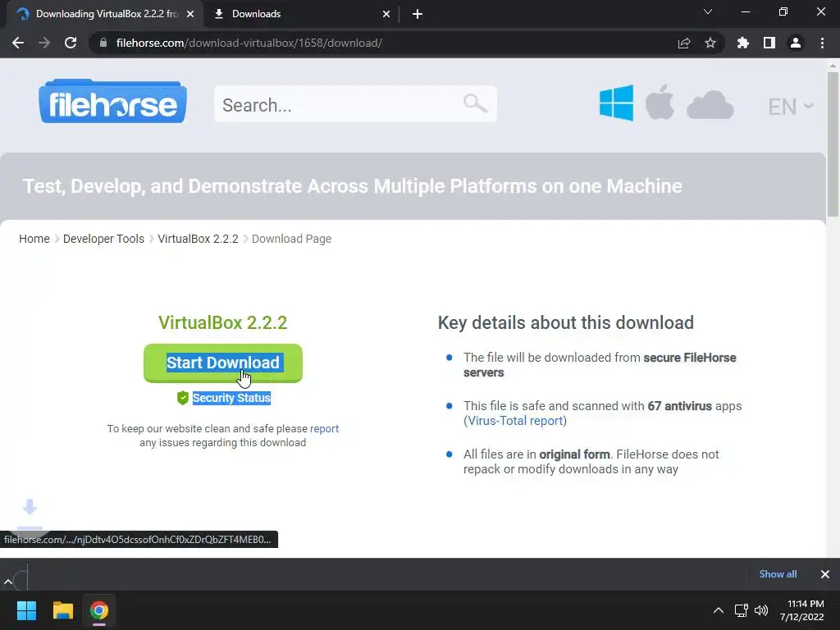Open VirtualBox 2.2.2 breadcrumb link
Viewport: 840px width, 630px height.
[198, 239]
